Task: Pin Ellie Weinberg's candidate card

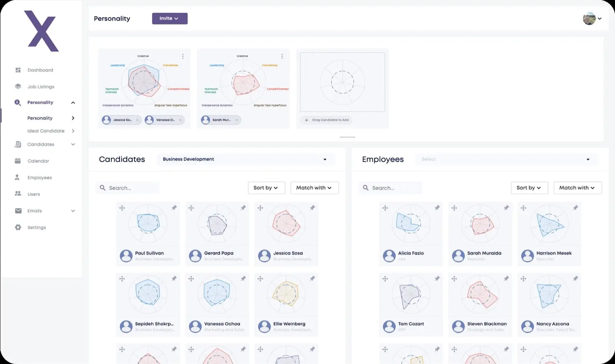Action: [x=312, y=279]
